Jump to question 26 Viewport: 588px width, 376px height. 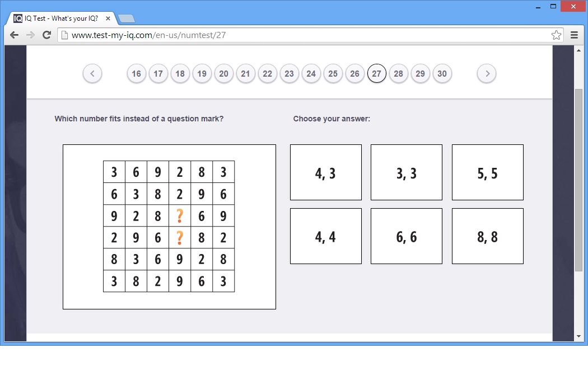[354, 73]
